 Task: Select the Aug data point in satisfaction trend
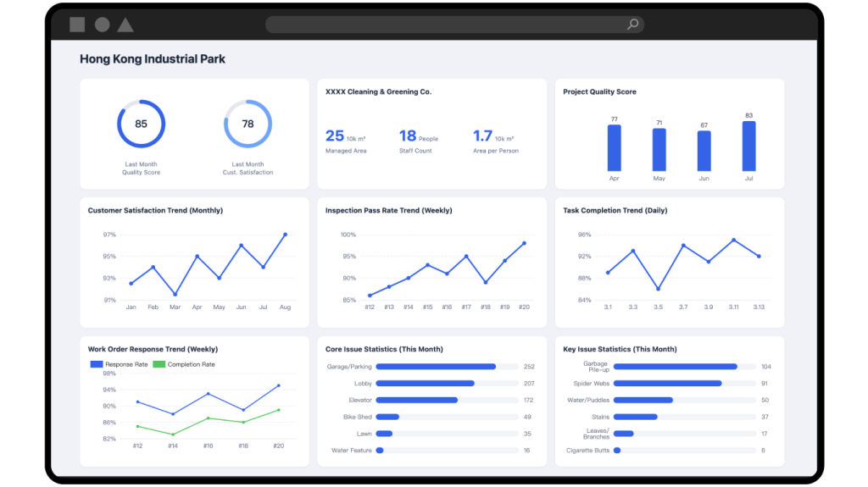(285, 235)
